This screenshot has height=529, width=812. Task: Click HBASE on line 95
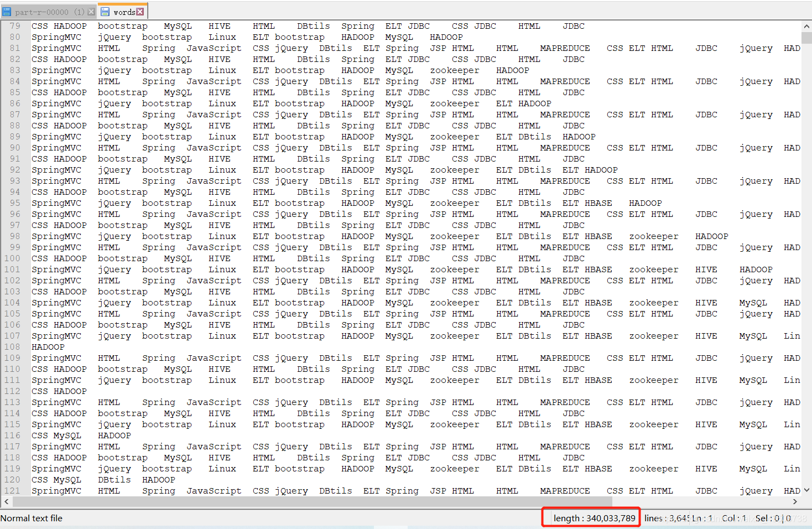[598, 203]
